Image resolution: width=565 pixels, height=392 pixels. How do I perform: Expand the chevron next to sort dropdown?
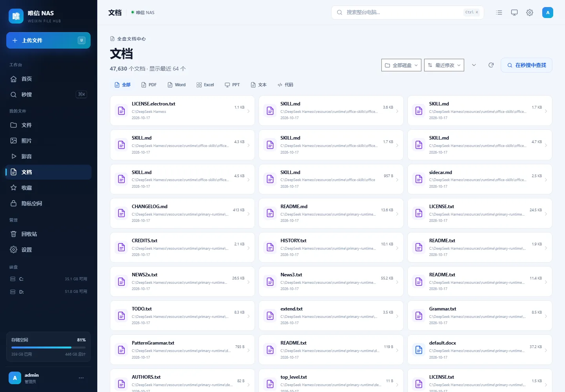474,65
